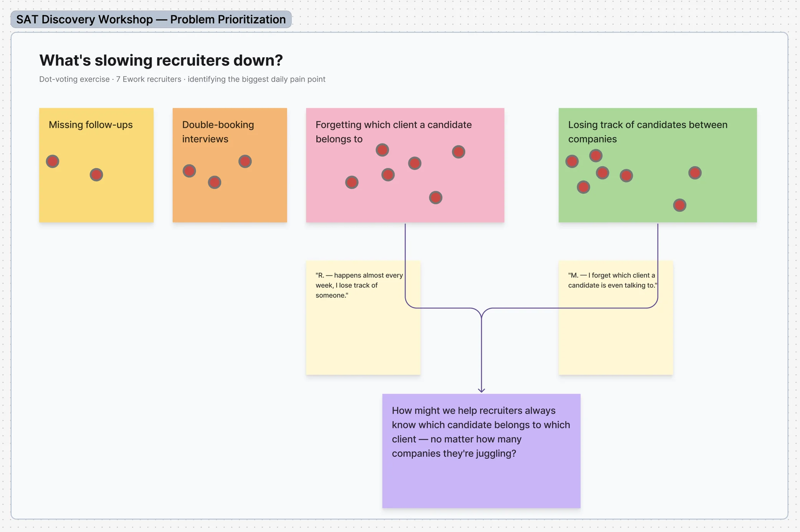The height and width of the screenshot is (532, 800).
Task: Select the orange "Double-booking interviews" sticky note
Action: [x=230, y=165]
